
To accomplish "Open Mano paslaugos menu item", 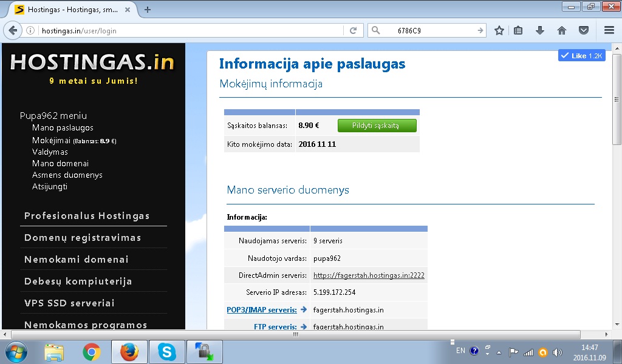I will coord(63,127).
